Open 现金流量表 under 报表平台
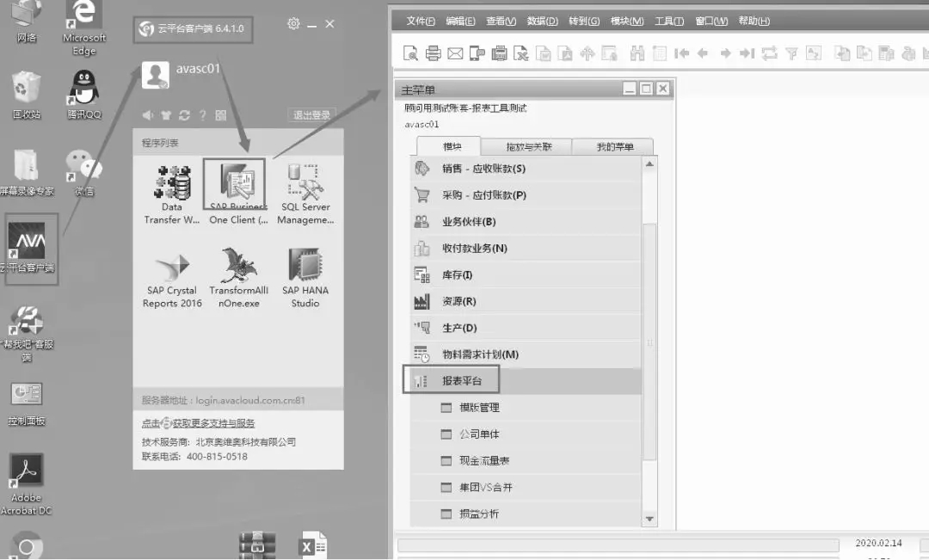This screenshot has height=560, width=929. (x=526, y=461)
